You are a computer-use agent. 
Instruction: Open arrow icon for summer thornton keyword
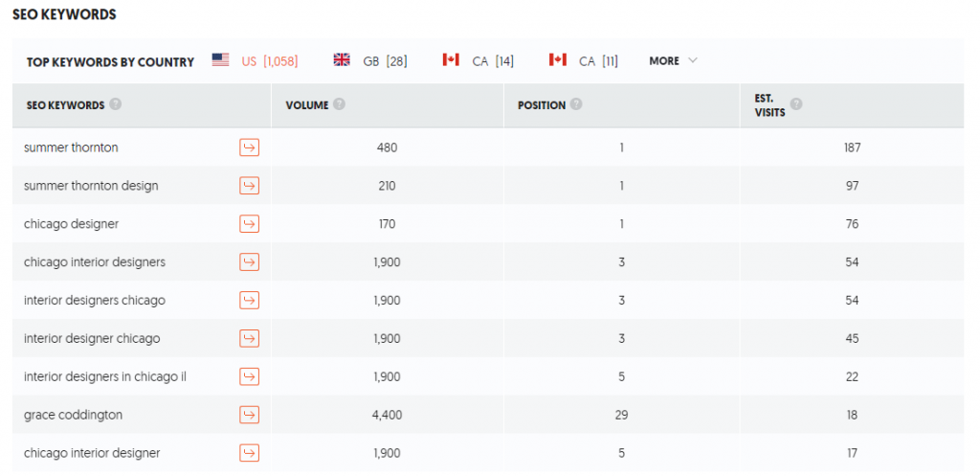(250, 147)
